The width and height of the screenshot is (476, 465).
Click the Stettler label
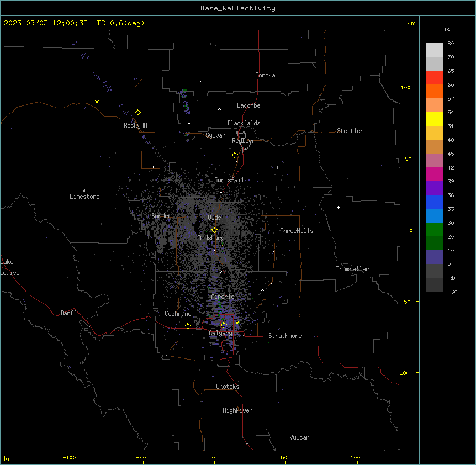pos(350,131)
